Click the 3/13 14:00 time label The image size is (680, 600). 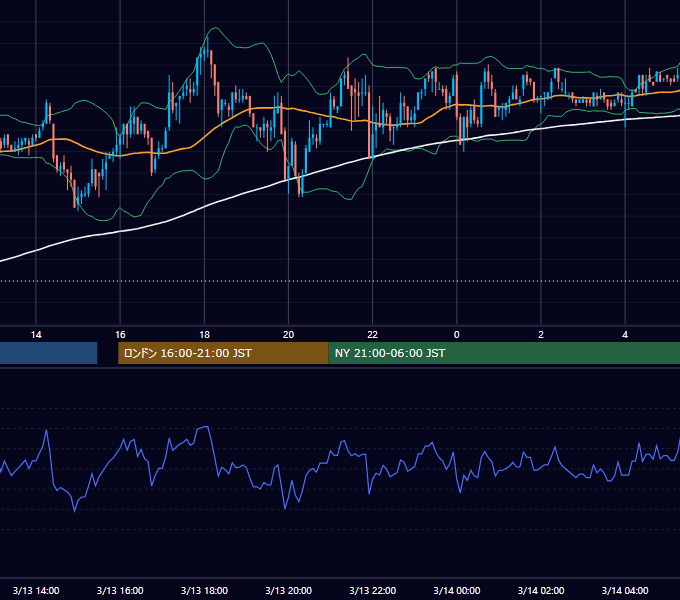coord(36,590)
